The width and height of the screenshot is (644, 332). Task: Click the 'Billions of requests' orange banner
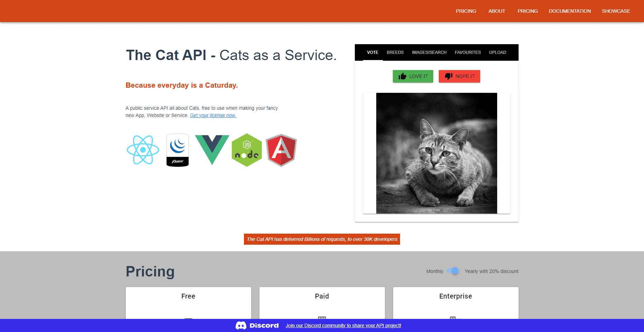(x=322, y=239)
